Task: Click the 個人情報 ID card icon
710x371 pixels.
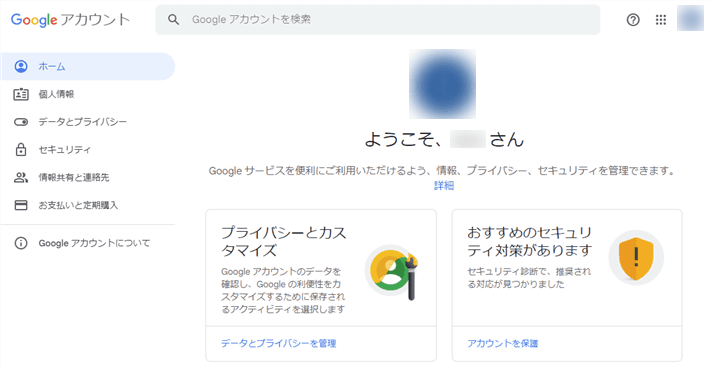Action: [21, 94]
